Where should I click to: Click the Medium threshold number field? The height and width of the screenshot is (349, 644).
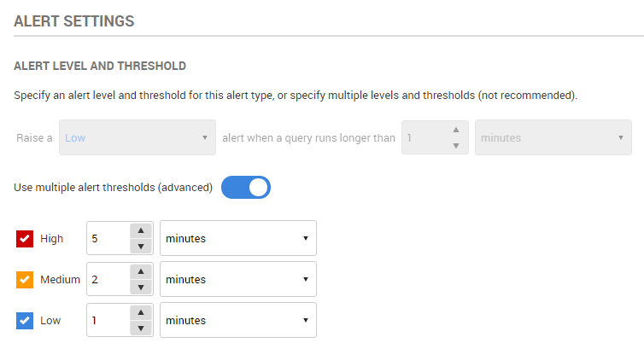(x=108, y=280)
